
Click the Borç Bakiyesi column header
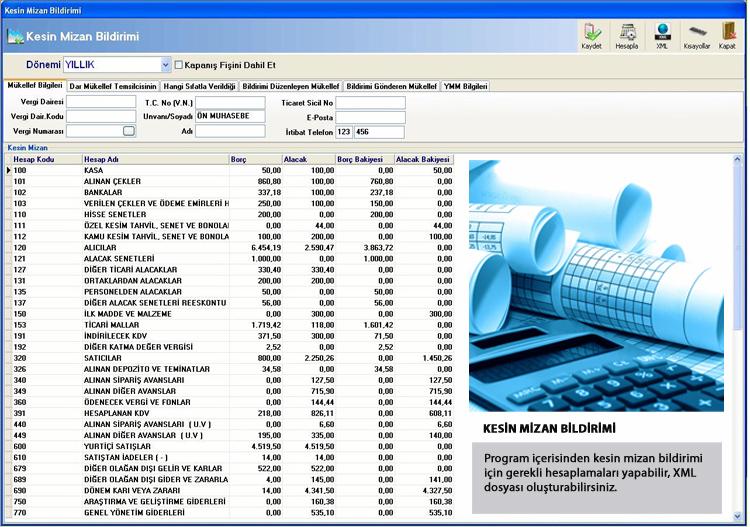click(363, 159)
